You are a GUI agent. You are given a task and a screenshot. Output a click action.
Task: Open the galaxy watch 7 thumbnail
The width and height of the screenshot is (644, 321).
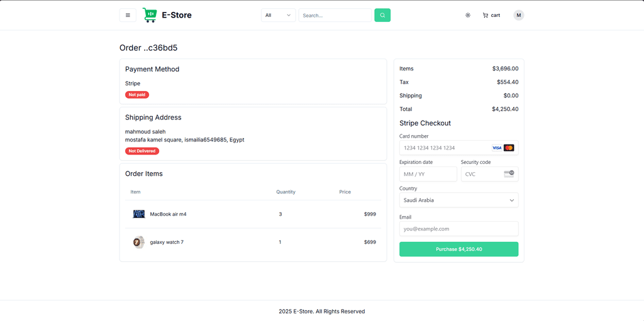(x=139, y=242)
